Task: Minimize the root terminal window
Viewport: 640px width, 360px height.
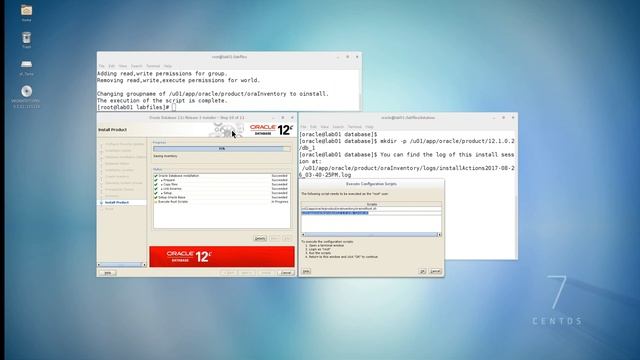Action: (x=338, y=57)
